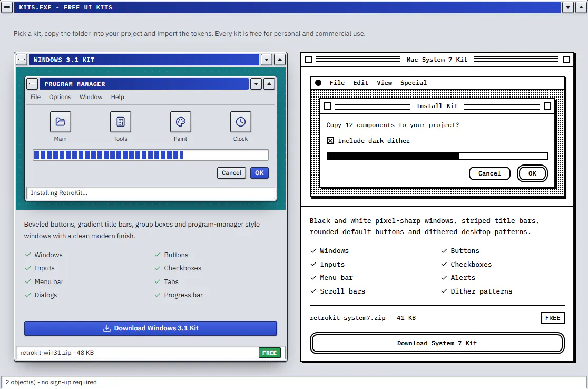This screenshot has height=389, width=588.
Task: Open the Window menu in Program Manager
Action: tap(91, 97)
